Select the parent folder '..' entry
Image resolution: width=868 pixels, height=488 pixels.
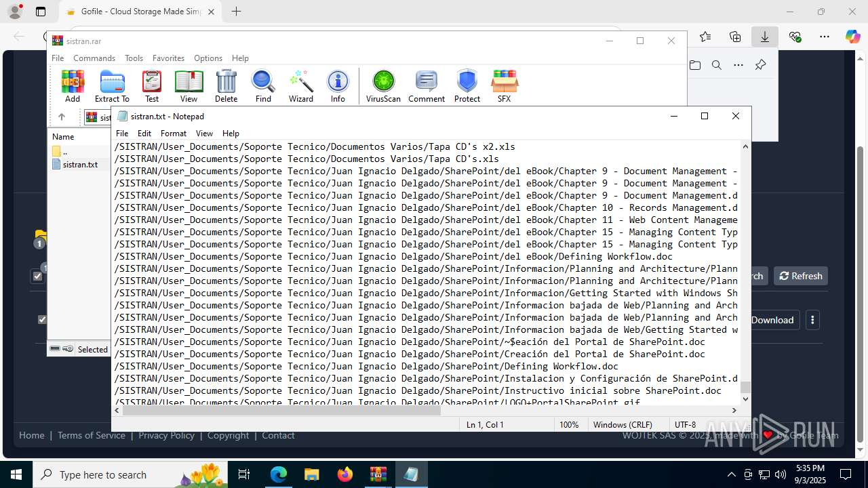click(64, 151)
